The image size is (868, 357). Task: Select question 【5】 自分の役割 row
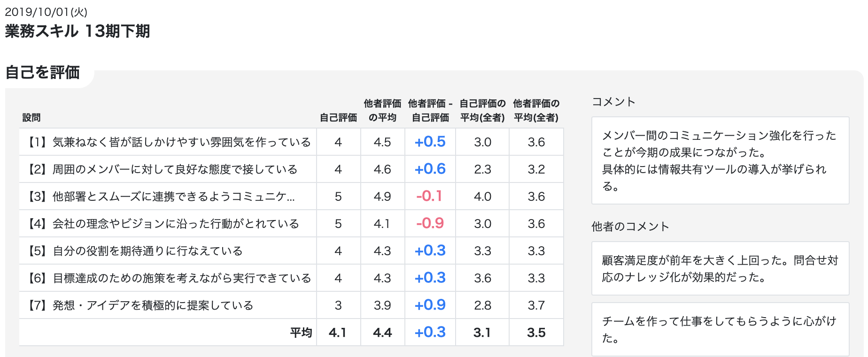pyautogui.click(x=291, y=251)
